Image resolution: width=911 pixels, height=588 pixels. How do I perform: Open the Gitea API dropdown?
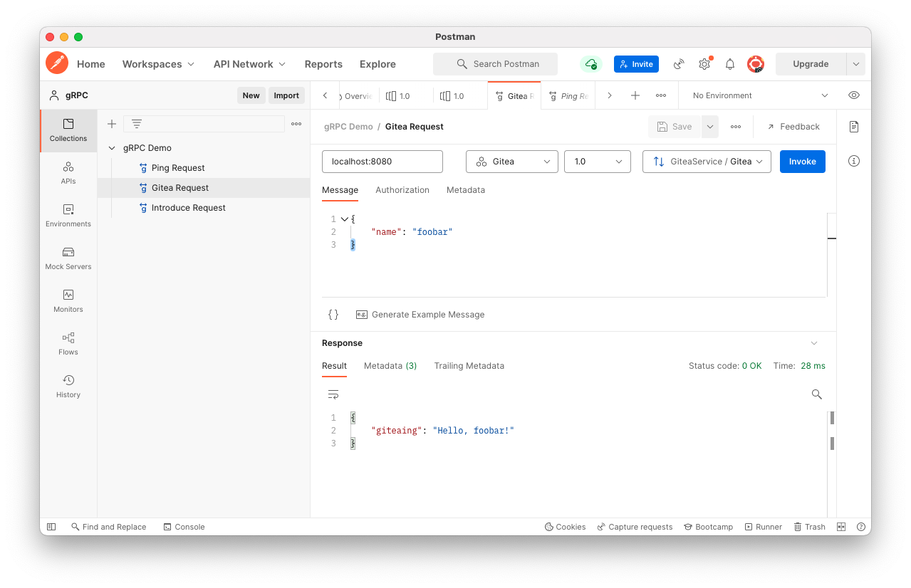click(x=512, y=162)
